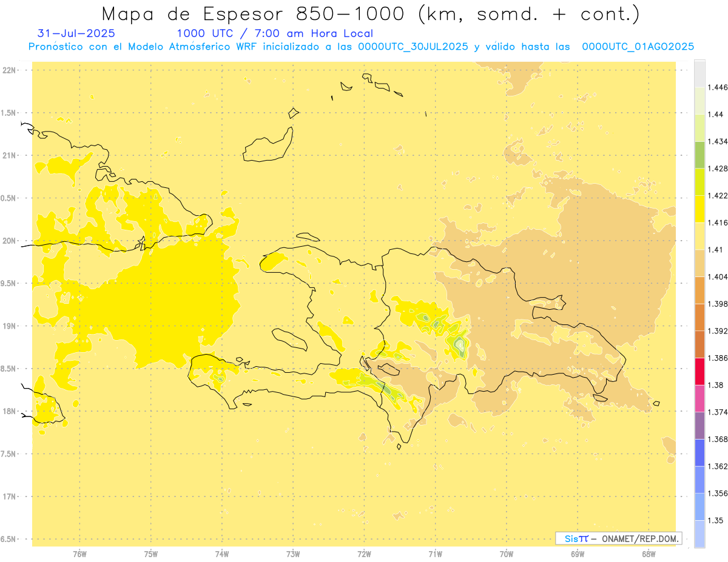This screenshot has height=562, width=728.
Task: Click the 17N latitude label
Action: coord(10,497)
